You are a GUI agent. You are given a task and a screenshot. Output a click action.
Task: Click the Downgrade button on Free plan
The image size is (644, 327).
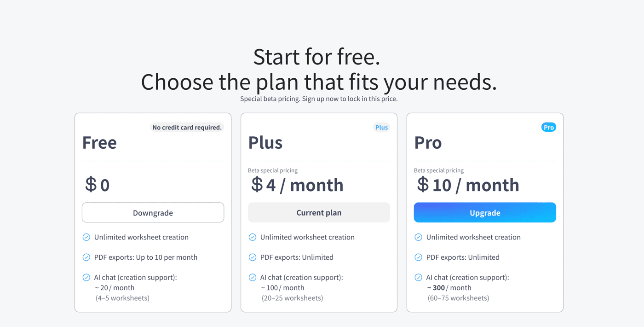153,212
